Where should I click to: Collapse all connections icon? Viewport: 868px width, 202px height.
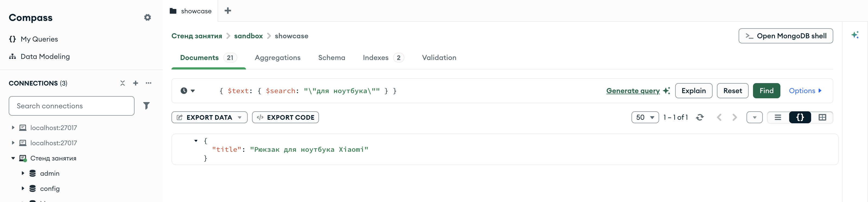pos(123,83)
